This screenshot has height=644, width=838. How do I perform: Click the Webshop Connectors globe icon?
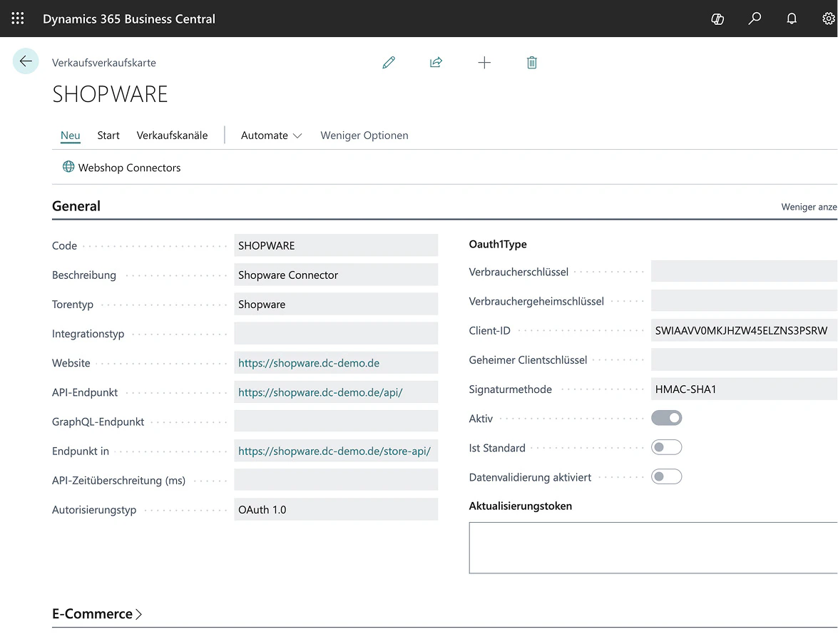(x=68, y=167)
